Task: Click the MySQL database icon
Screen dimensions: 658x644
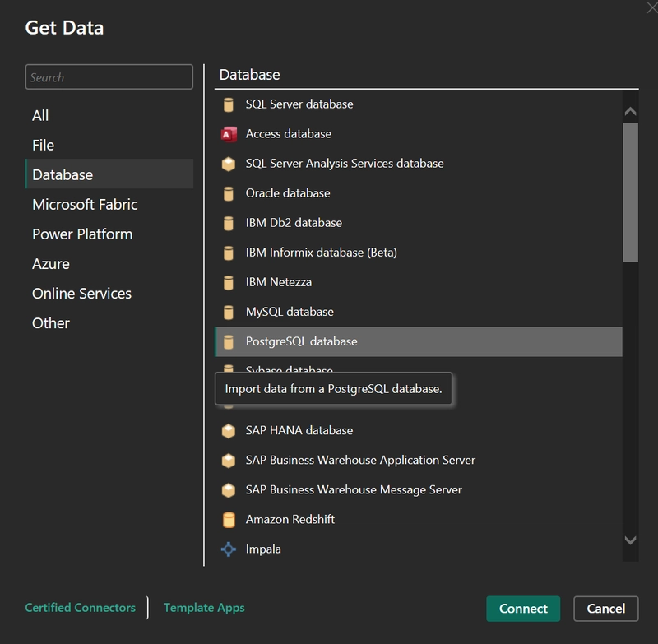Action: (229, 312)
